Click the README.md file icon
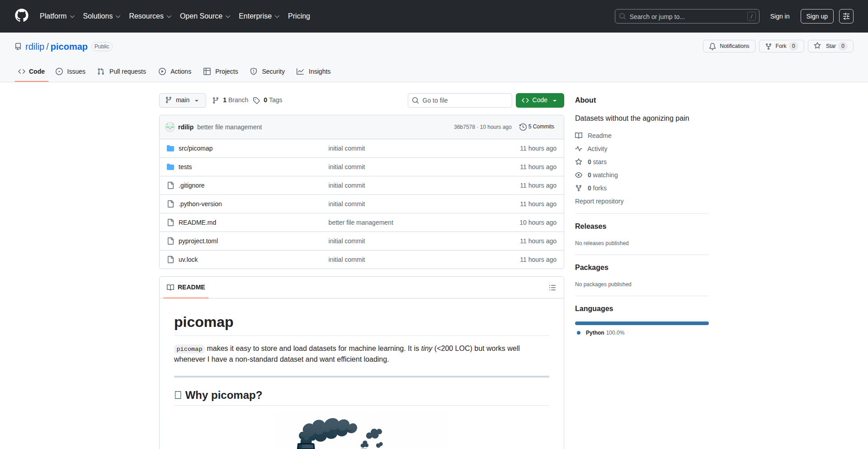The height and width of the screenshot is (449, 868). 170,222
